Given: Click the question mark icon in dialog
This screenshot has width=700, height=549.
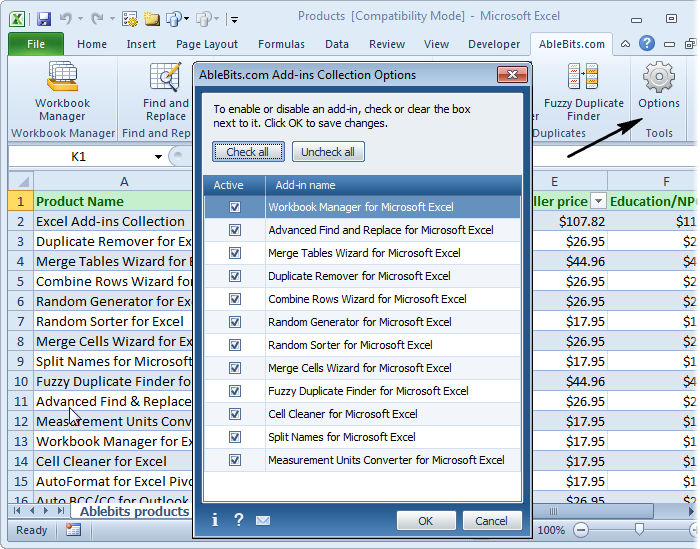Looking at the screenshot, I should click(x=239, y=520).
